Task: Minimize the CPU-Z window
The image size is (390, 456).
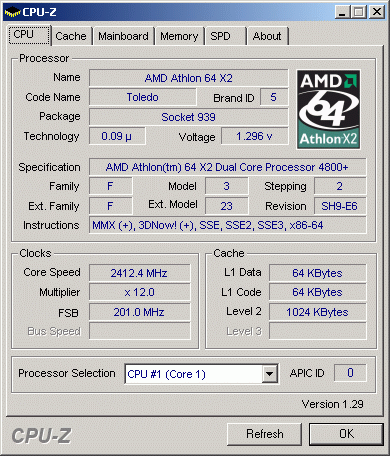Action: coord(343,12)
